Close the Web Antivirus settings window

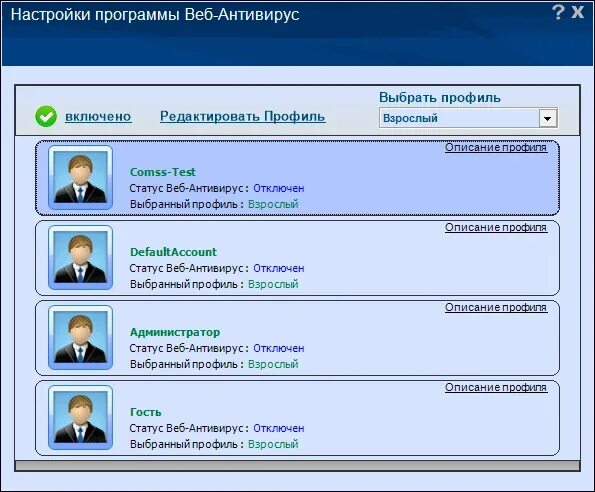(578, 12)
